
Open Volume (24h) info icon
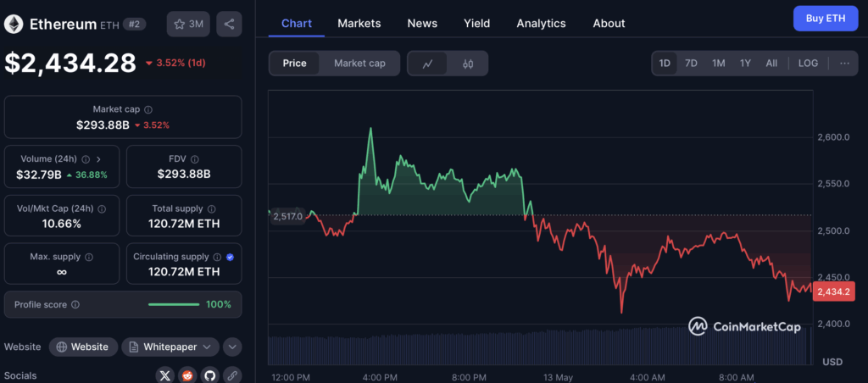coord(86,159)
